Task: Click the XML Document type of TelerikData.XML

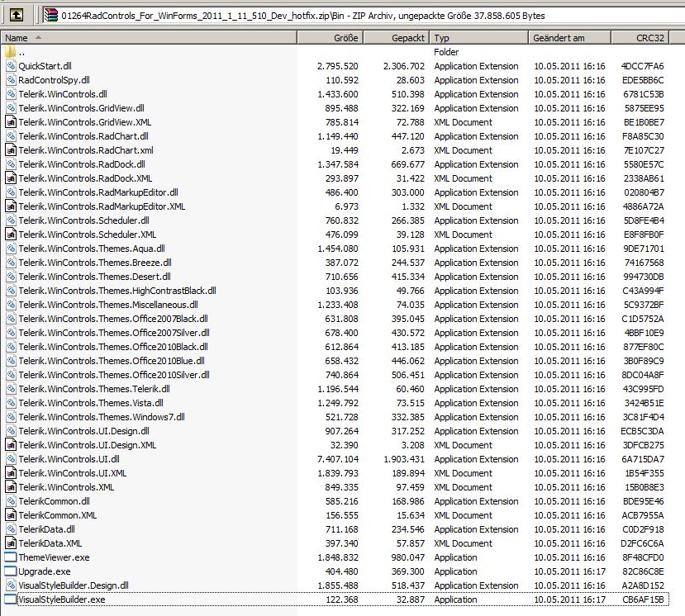Action: (x=463, y=543)
